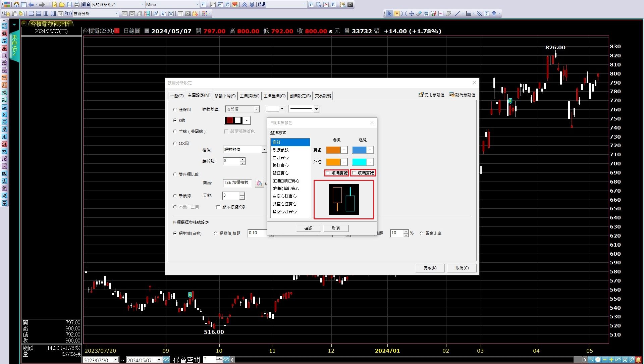644x364 pixels.
Task: Click the K-line chart icon in top toolbar
Action: tap(333, 4)
